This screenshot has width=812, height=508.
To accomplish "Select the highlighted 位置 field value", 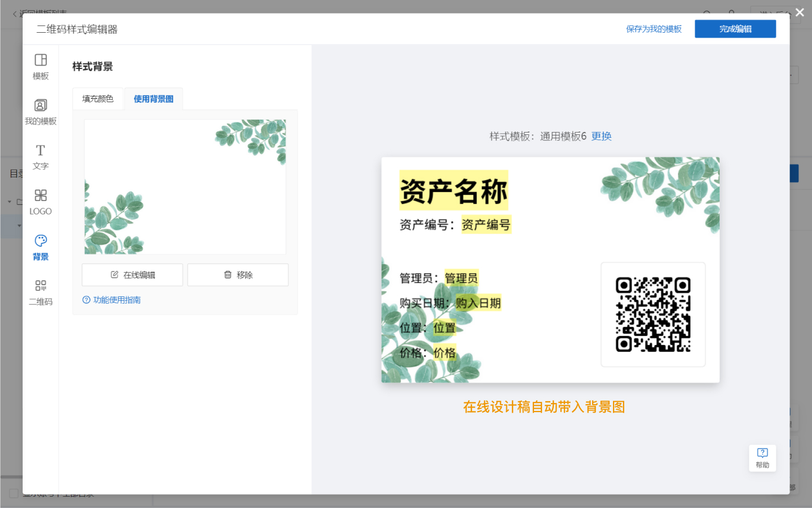I will coord(444,328).
